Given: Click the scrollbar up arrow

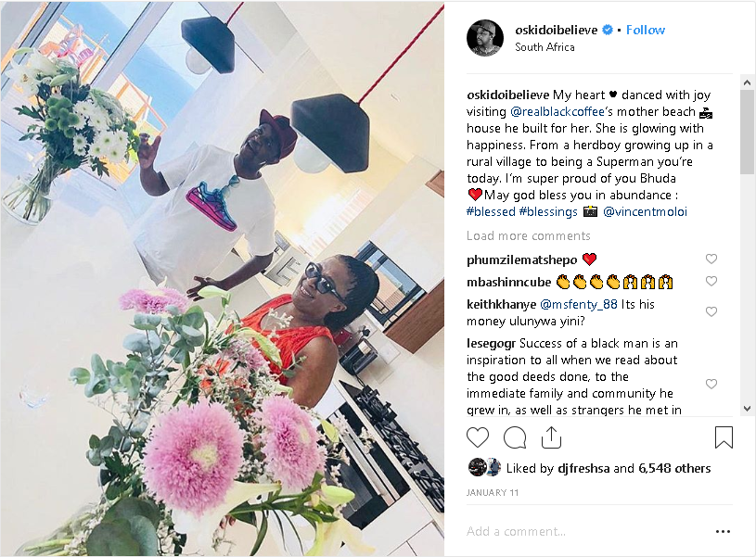Looking at the screenshot, I should (x=748, y=82).
